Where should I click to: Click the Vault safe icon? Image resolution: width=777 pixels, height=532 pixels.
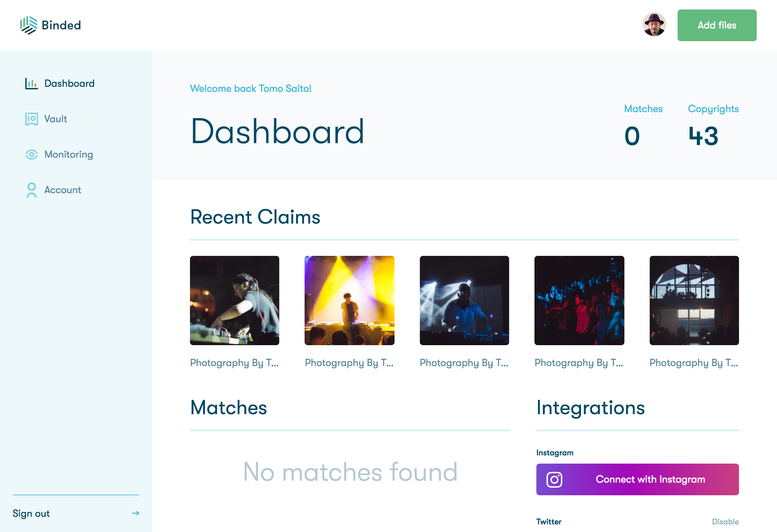(x=31, y=119)
